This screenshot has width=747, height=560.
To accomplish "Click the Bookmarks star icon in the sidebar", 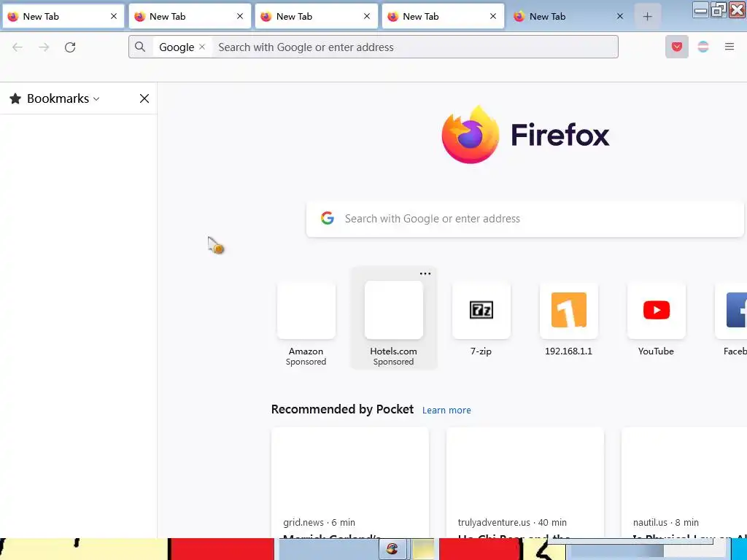I will [x=15, y=98].
